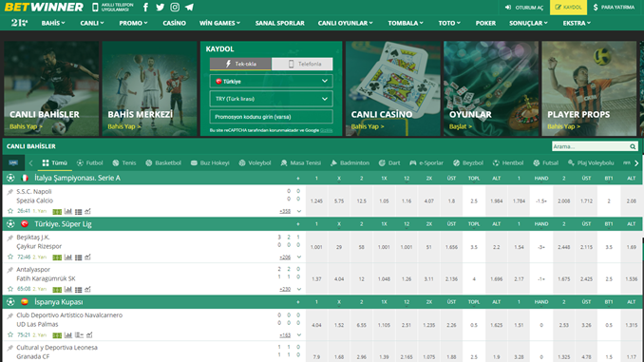This screenshot has height=362, width=644.
Task: Expand the BAHİS menu
Action: coord(53,23)
